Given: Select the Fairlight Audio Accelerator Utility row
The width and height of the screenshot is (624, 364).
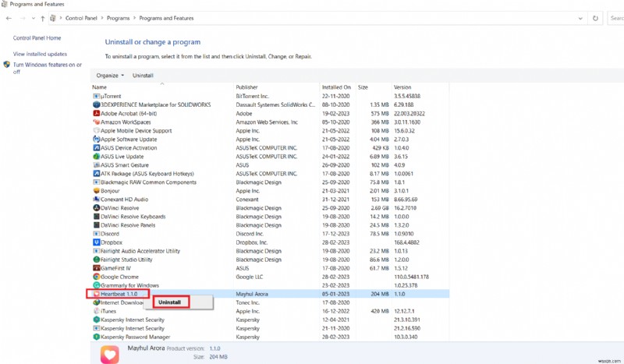Looking at the screenshot, I should pyautogui.click(x=270, y=251).
